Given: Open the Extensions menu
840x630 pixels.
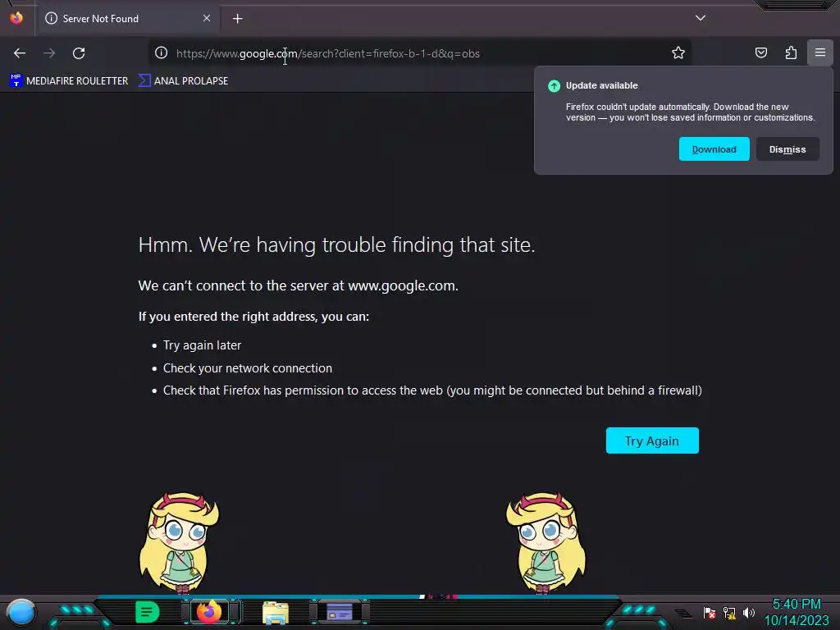Looking at the screenshot, I should click(x=791, y=52).
